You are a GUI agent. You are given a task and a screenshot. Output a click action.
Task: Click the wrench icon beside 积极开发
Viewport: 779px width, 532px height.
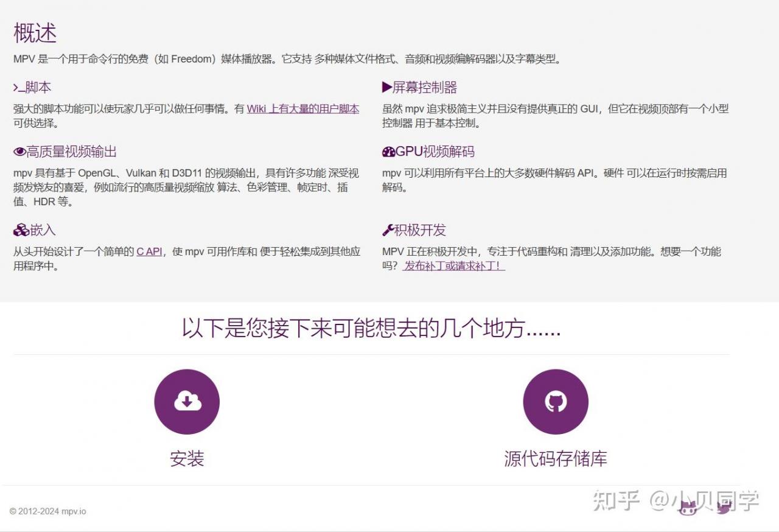coord(388,230)
